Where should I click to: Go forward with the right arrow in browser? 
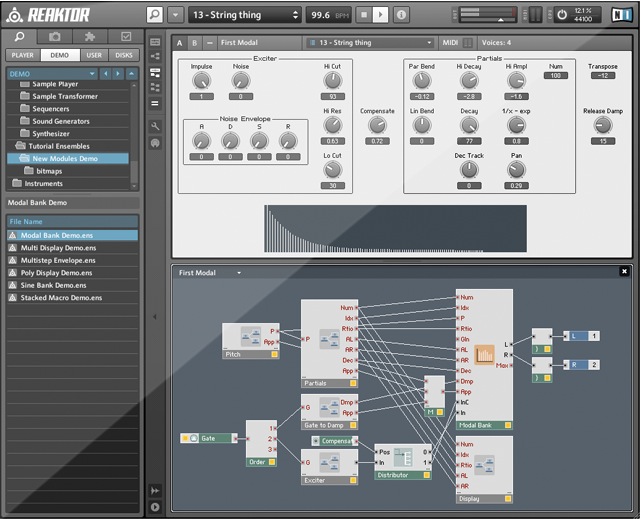[x=118, y=74]
